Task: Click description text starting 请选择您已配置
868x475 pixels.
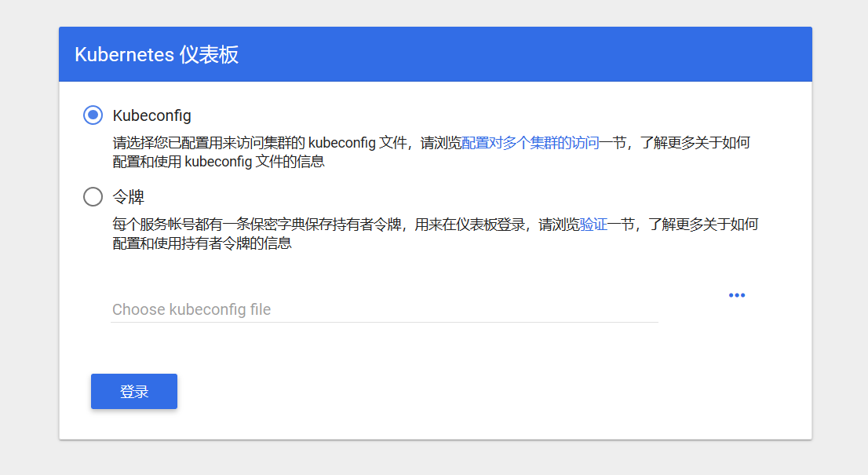Action: tap(431, 152)
